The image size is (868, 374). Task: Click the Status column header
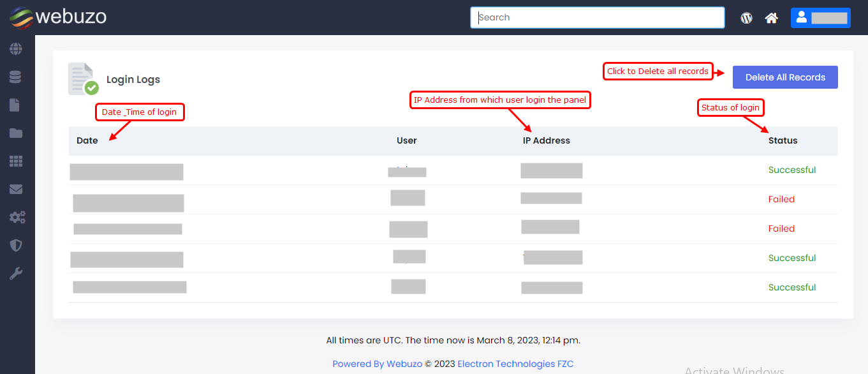pos(783,140)
